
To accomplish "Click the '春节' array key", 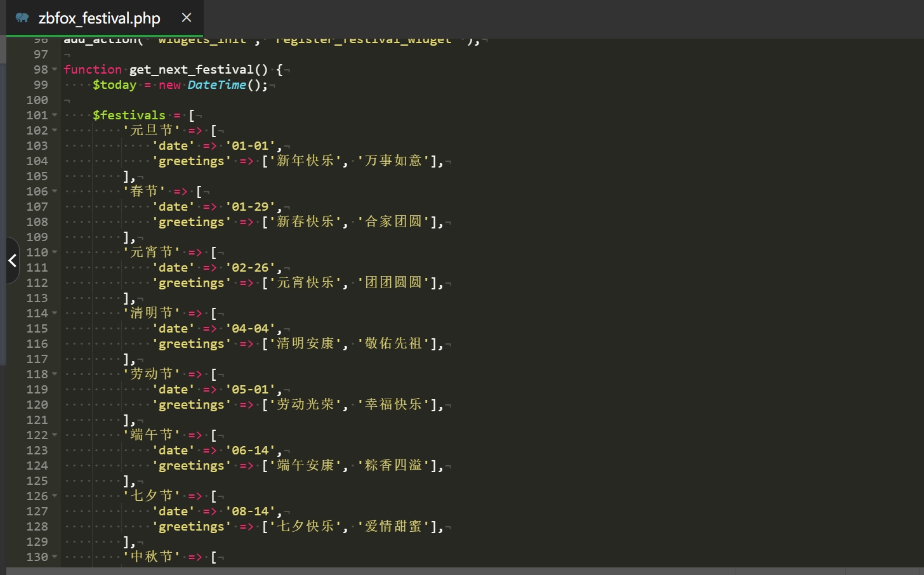I will (x=144, y=191).
